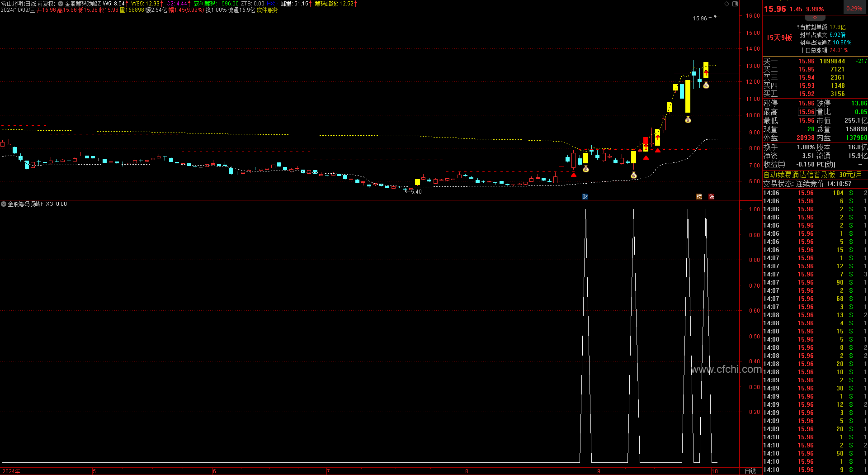The width and height of the screenshot is (868, 475).
Task: Open the 自动续费通达信普及版 30元/月 promotion link
Action: click(x=812, y=175)
